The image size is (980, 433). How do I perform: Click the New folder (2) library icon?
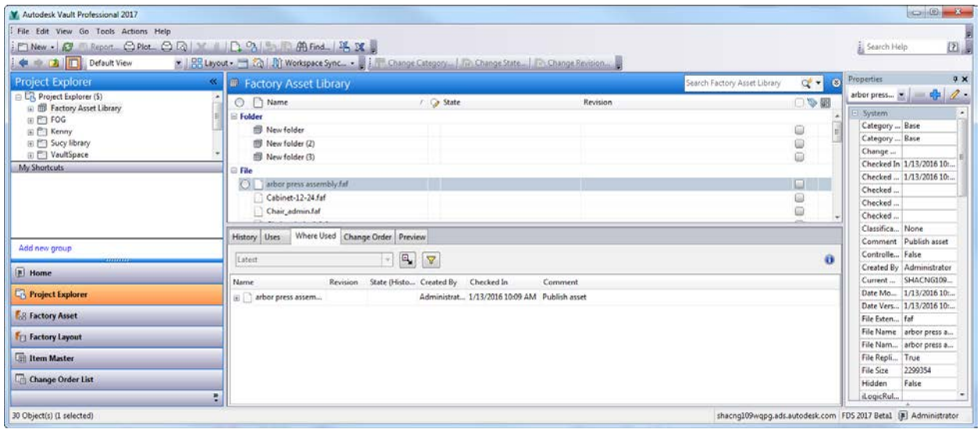[259, 142]
